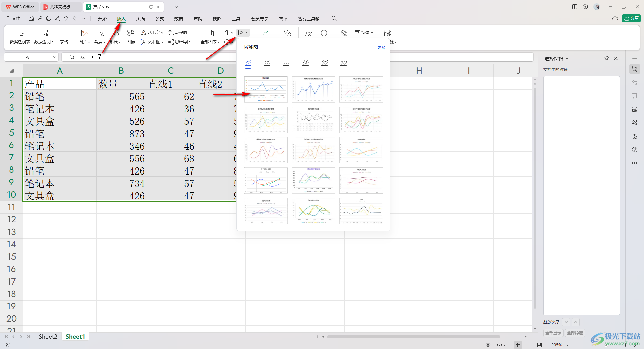This screenshot has height=349, width=644.
Task: Toggle the eye reading mode icon in status bar
Action: 488,345
